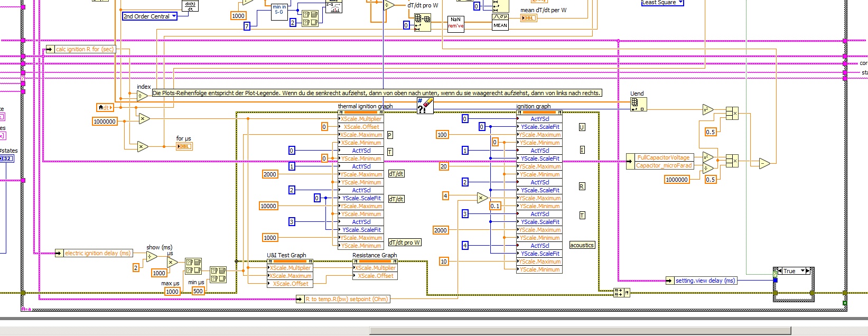The image size is (868, 336).
Task: Select build array node after µs multiply
Action: pyautogui.click(x=193, y=266)
